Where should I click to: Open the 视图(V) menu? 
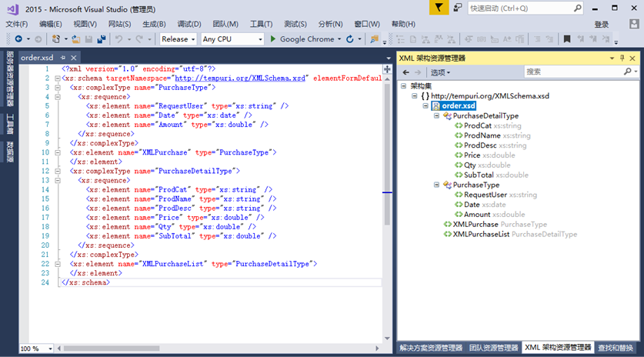(x=85, y=24)
